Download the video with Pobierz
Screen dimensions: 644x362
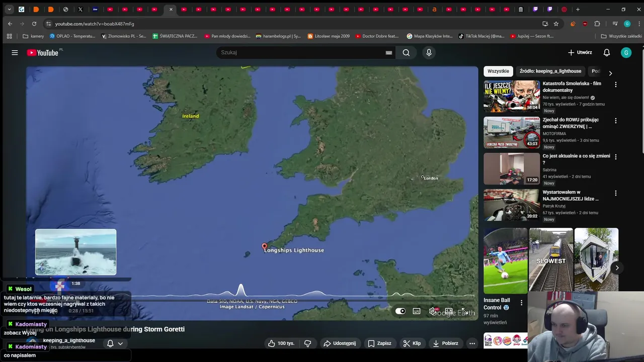click(x=445, y=343)
